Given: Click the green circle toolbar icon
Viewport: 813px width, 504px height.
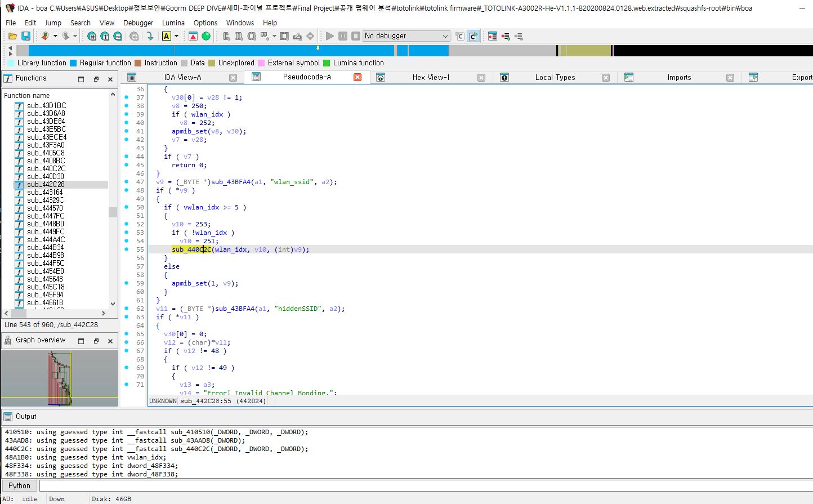Looking at the screenshot, I should (x=206, y=36).
